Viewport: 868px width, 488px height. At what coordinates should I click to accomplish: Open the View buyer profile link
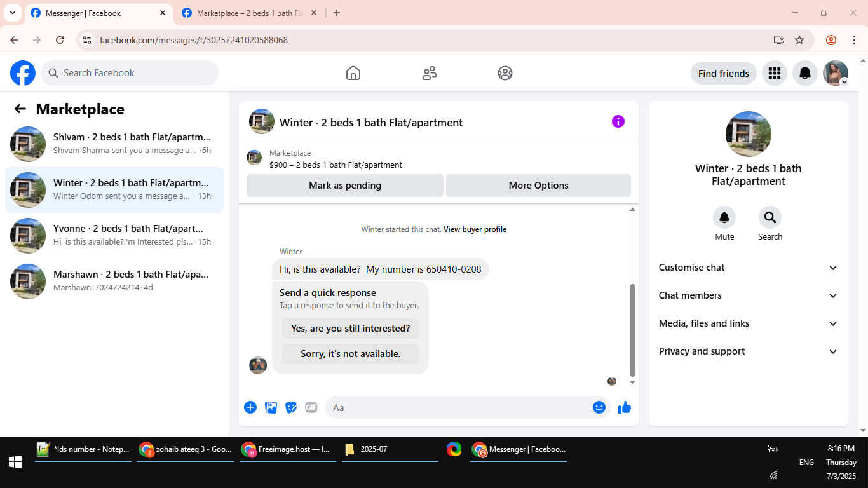pyautogui.click(x=475, y=229)
